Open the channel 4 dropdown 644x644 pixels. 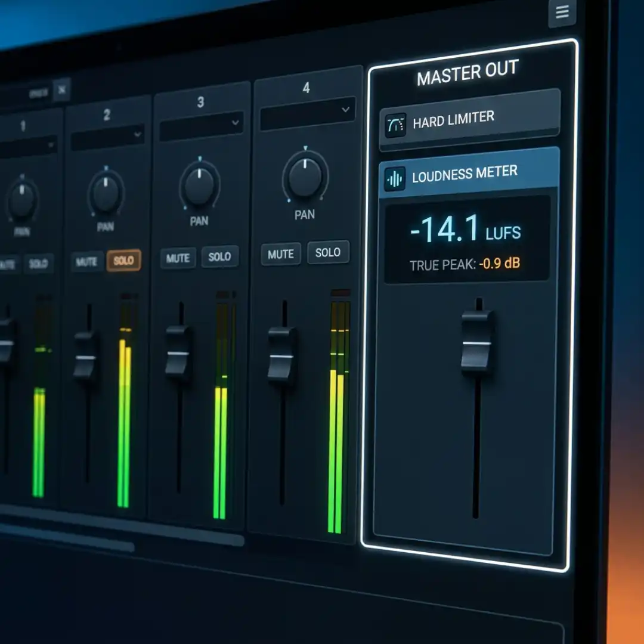[x=308, y=113]
